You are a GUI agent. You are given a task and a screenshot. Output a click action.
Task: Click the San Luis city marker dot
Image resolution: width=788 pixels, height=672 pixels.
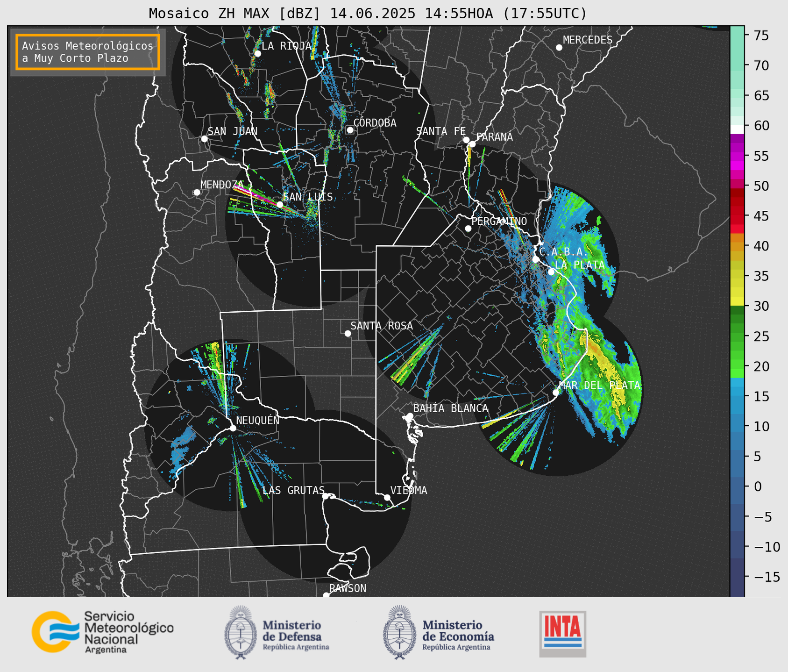(280, 204)
